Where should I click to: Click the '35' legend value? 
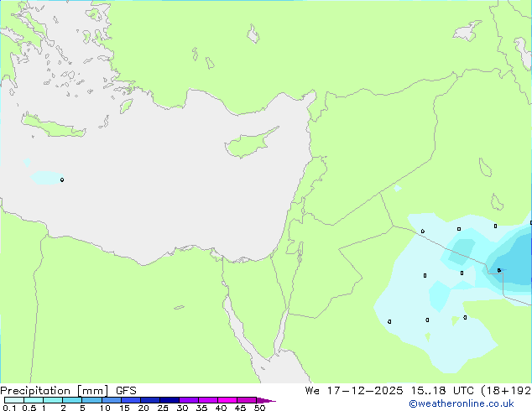201,408
